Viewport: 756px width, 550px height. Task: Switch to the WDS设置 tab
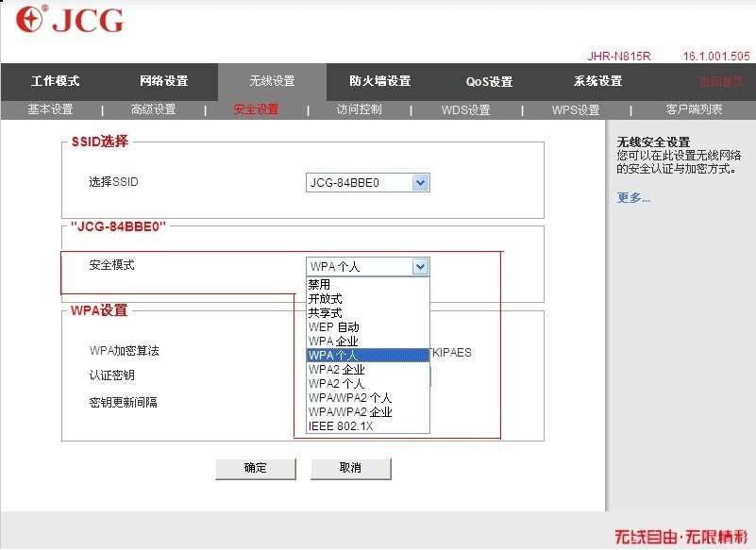click(464, 109)
